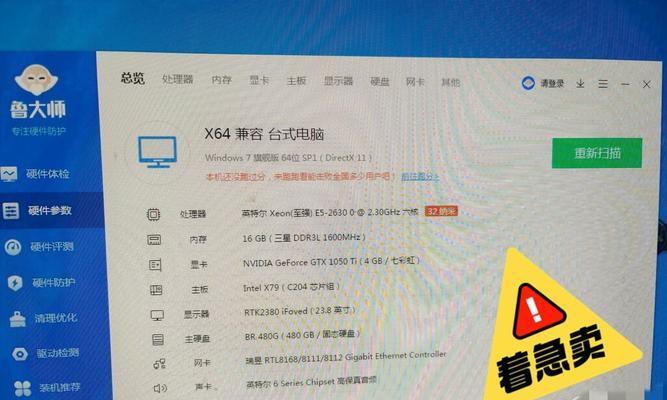Switch to the 主板 tab
The width and height of the screenshot is (667, 400).
(x=296, y=80)
